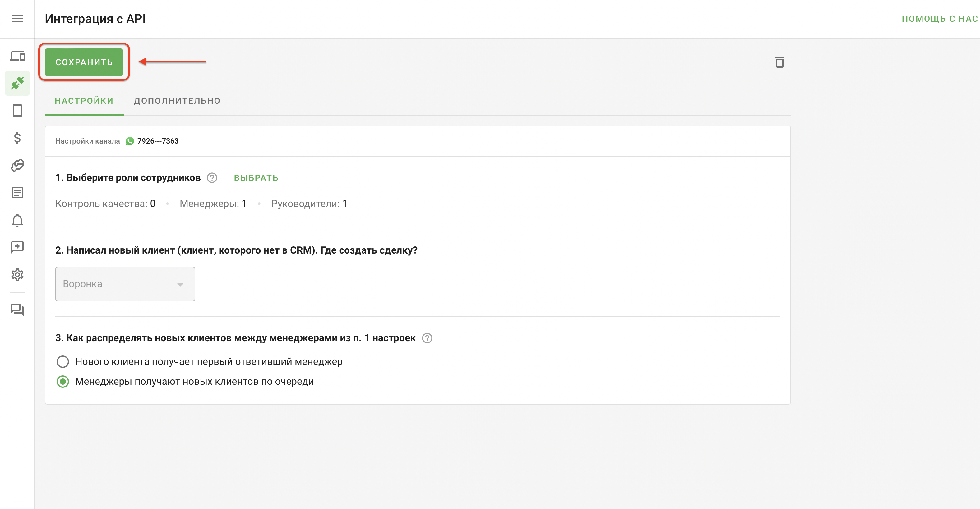The image size is (980, 509).
Task: Open help icon beside client distribution heading
Action: (427, 338)
